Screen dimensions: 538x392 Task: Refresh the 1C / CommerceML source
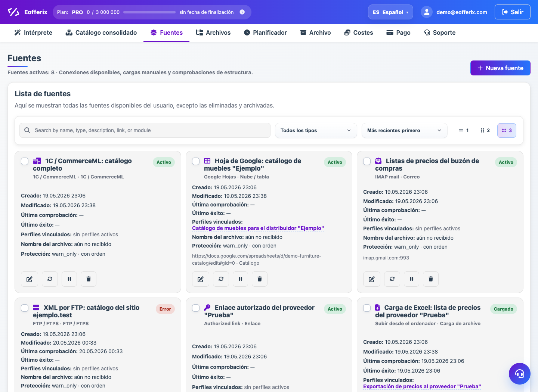coord(50,279)
